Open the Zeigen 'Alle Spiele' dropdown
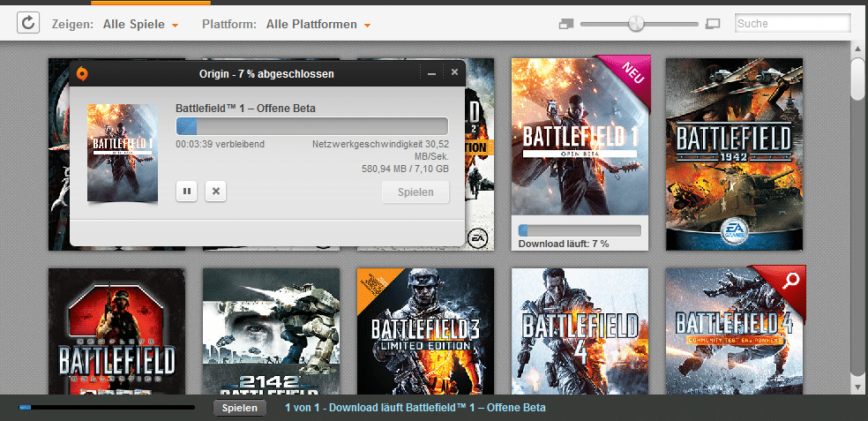This screenshot has width=868, height=421. coord(141,25)
